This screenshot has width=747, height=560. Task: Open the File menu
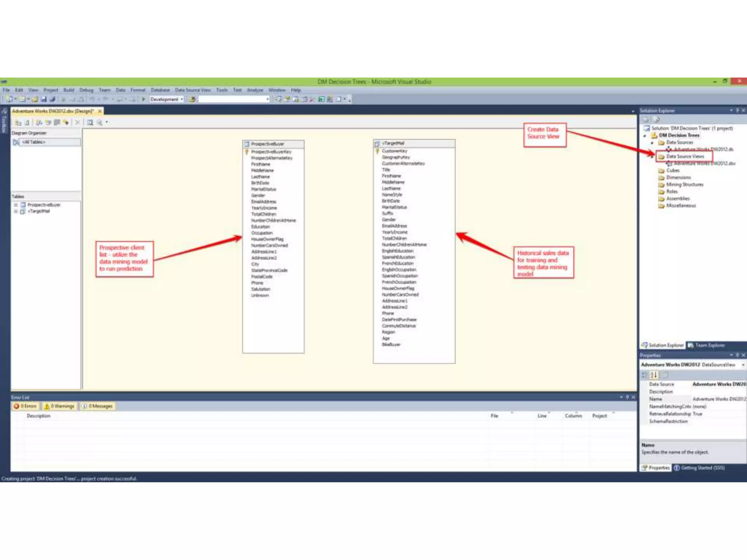(6, 90)
